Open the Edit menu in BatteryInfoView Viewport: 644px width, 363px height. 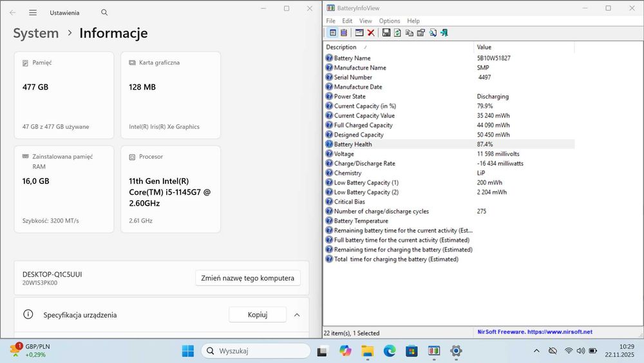[x=347, y=21]
